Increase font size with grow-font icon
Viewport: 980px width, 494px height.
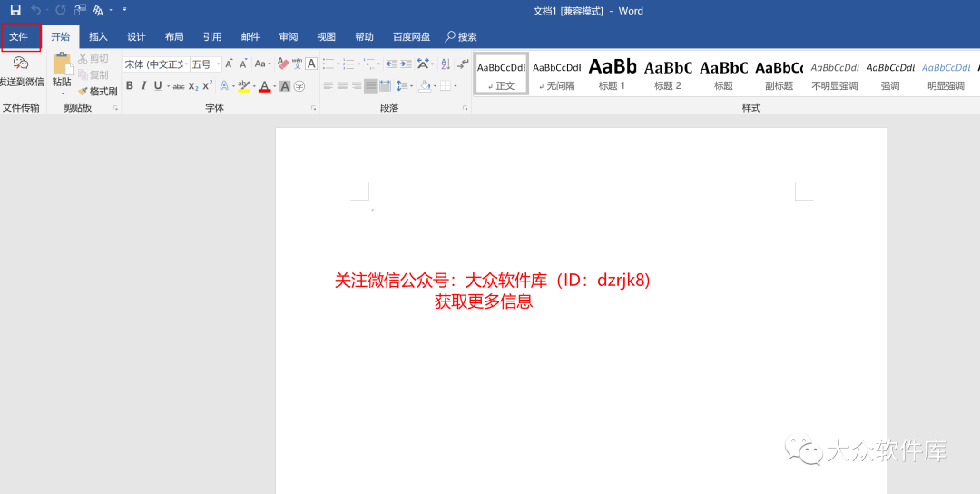(229, 64)
